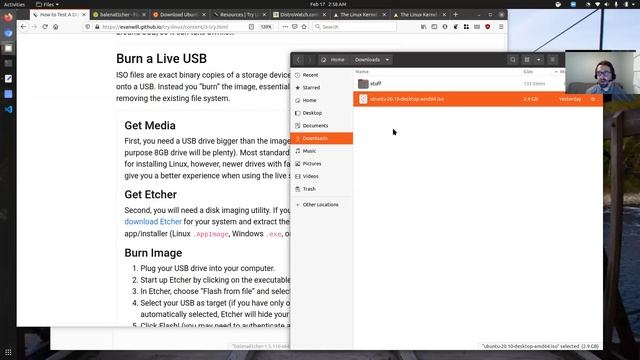
Task: Open Videos in Files sidebar
Action: [322, 176]
